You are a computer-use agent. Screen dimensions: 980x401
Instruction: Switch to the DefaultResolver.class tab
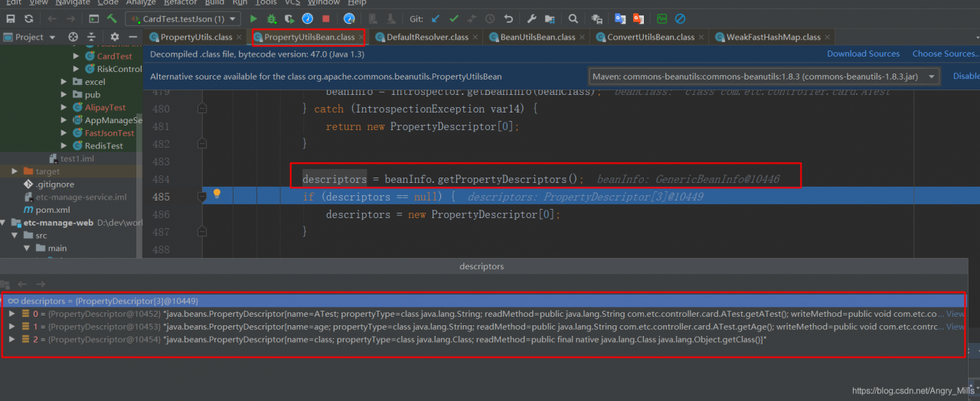click(x=427, y=37)
